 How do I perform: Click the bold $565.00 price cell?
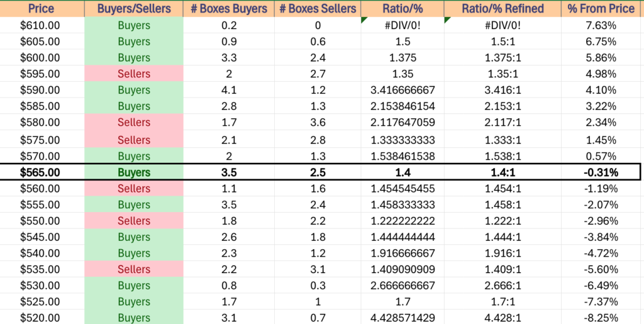point(42,172)
